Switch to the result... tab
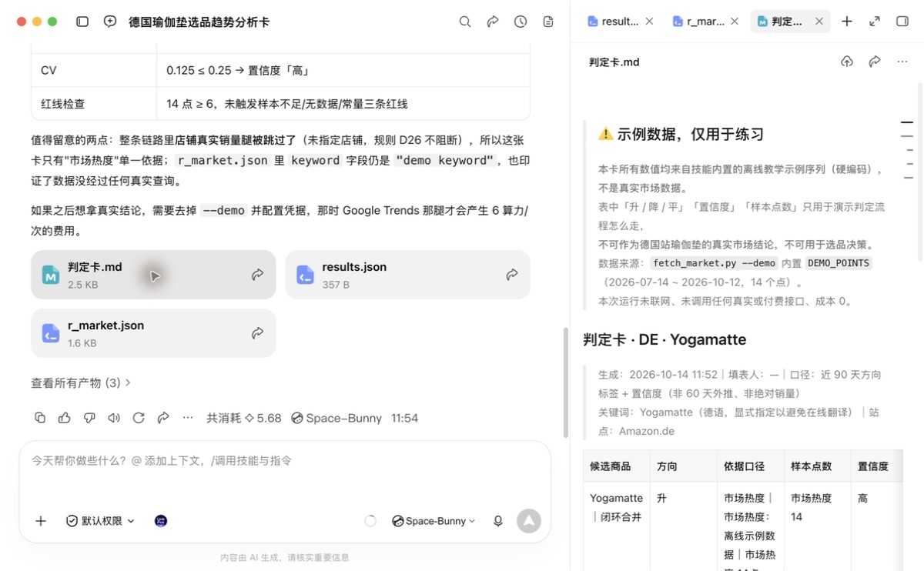924x571 pixels. click(x=612, y=22)
